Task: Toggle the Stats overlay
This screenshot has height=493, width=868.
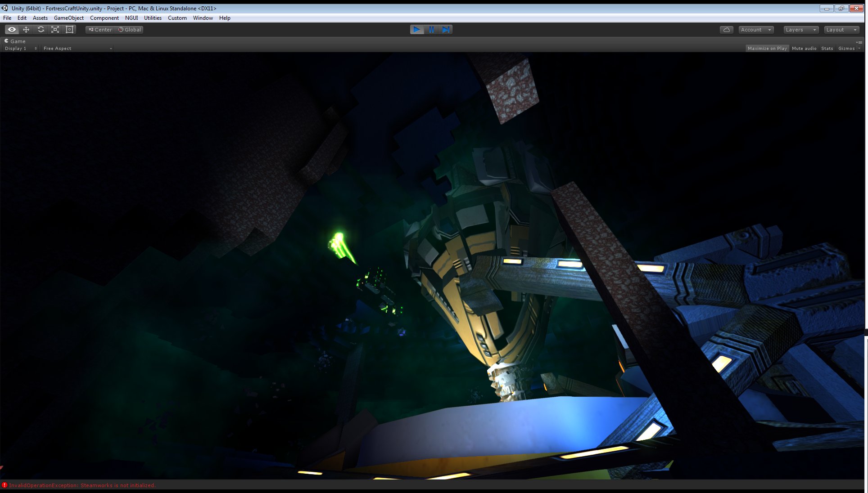Action: [x=827, y=49]
